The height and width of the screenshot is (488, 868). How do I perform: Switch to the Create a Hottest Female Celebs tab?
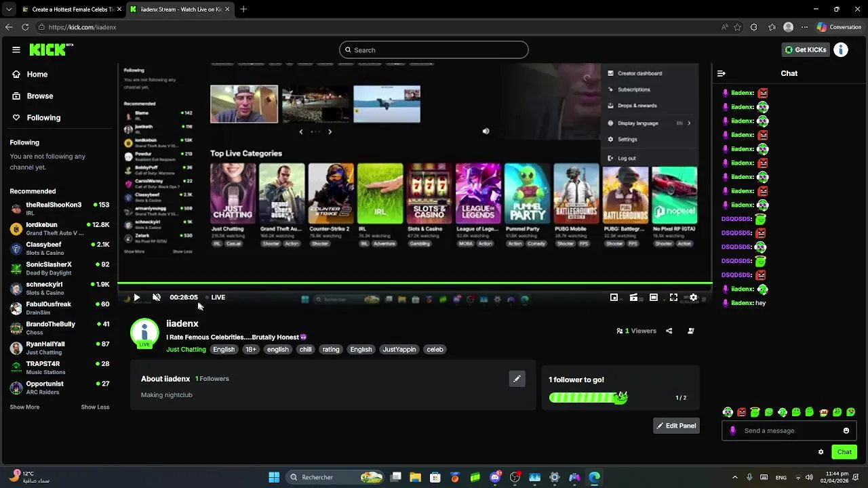[x=71, y=9]
